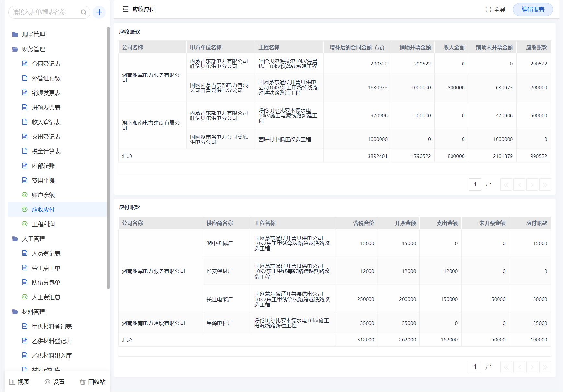The image size is (563, 392).
Task: Toggle sidebar with the hamburger menu icon
Action: tap(125, 9)
